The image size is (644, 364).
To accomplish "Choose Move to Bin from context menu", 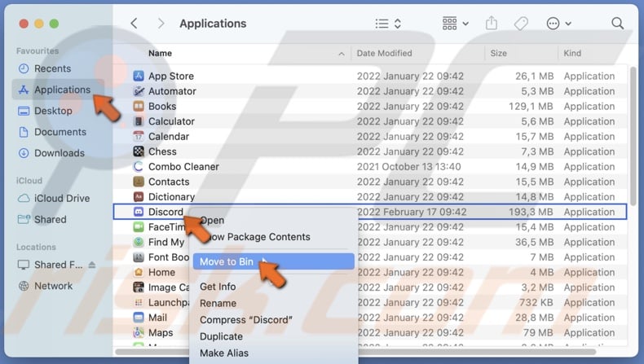I will point(274,262).
